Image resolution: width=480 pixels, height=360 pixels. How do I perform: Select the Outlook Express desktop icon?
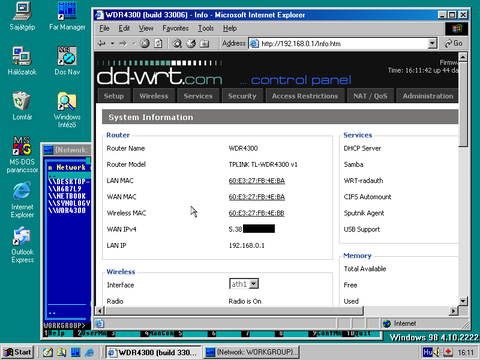coord(22,245)
